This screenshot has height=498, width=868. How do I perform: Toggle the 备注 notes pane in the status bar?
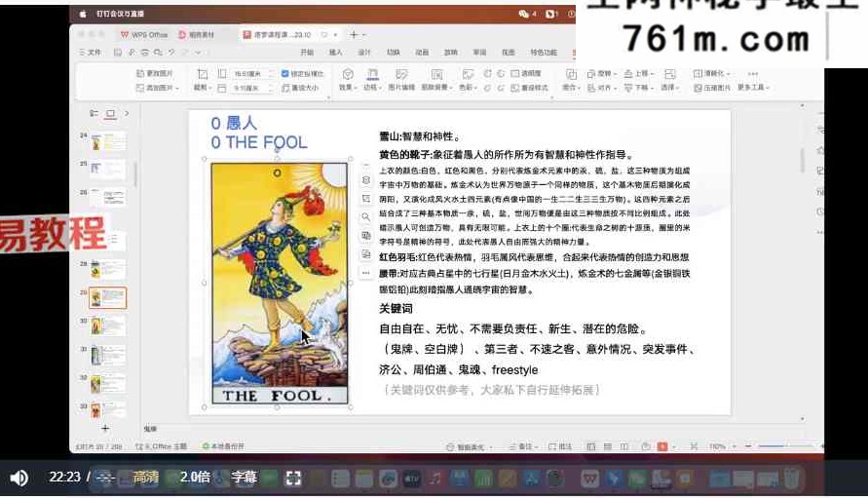pos(523,446)
